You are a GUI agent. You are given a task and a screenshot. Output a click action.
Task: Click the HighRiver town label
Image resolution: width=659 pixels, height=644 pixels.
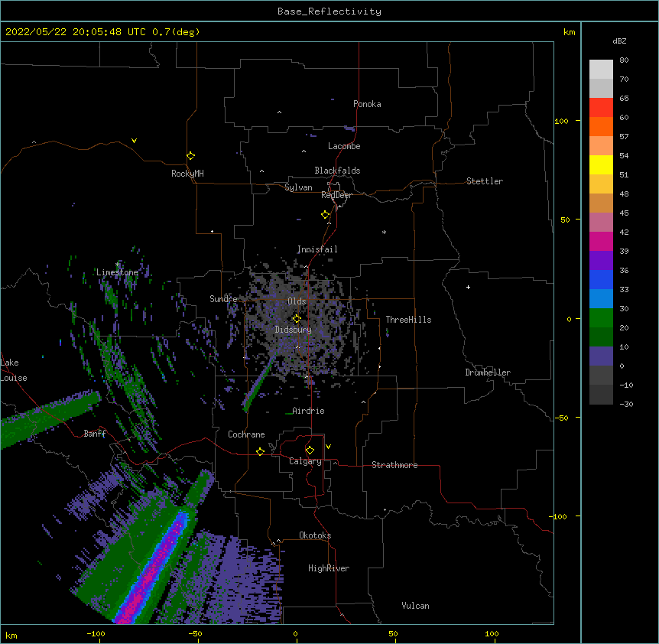(x=329, y=568)
